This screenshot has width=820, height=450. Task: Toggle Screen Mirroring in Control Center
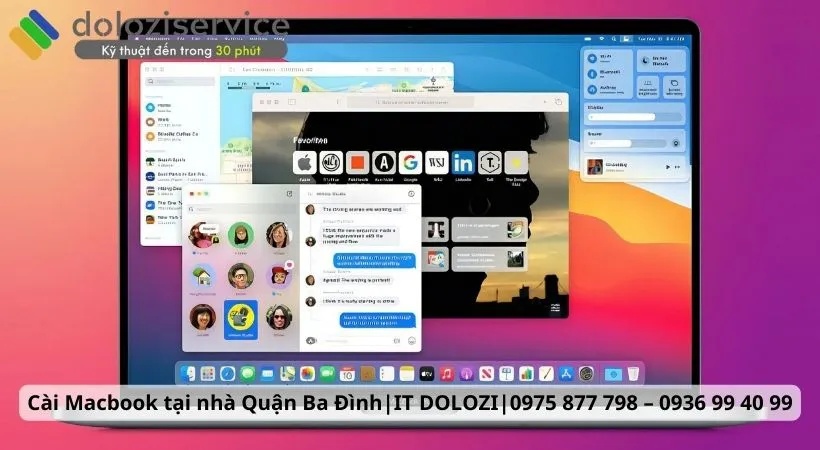pos(674,87)
